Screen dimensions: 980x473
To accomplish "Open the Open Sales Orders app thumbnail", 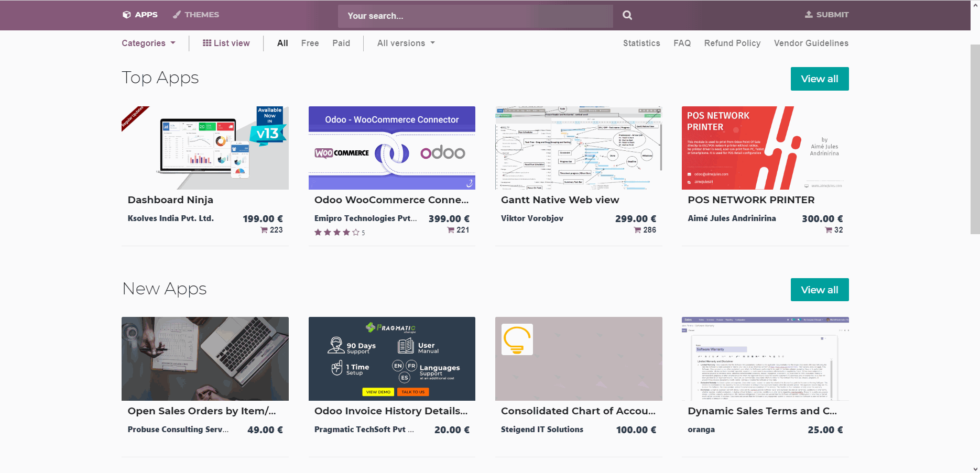I will click(205, 359).
